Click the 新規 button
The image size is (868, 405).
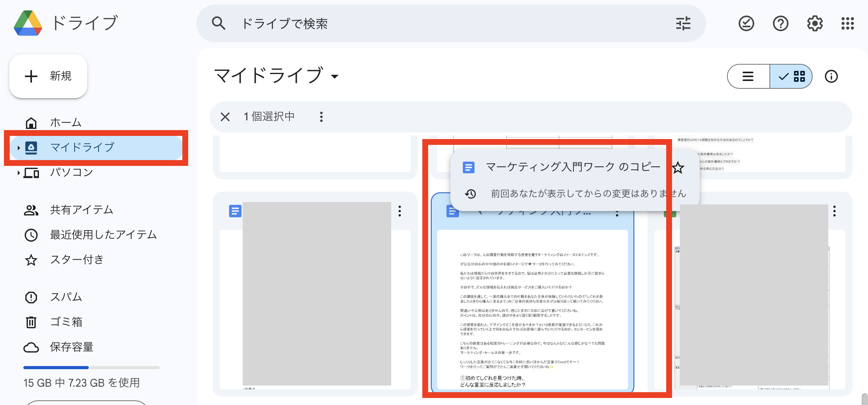tap(48, 76)
